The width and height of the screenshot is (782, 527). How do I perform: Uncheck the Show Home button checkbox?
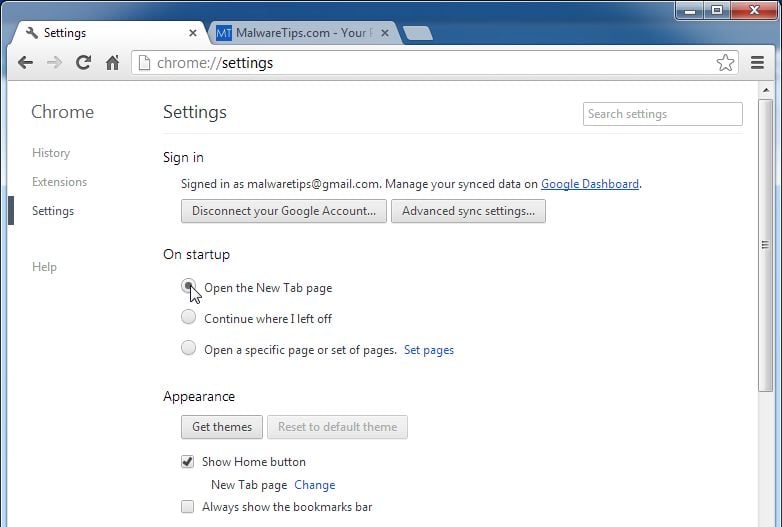click(x=188, y=462)
